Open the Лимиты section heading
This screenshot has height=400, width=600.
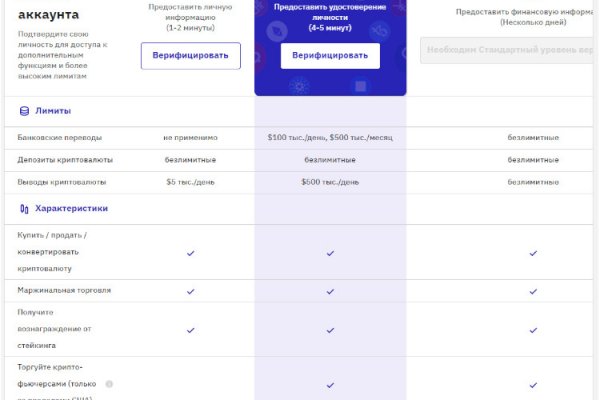52,111
